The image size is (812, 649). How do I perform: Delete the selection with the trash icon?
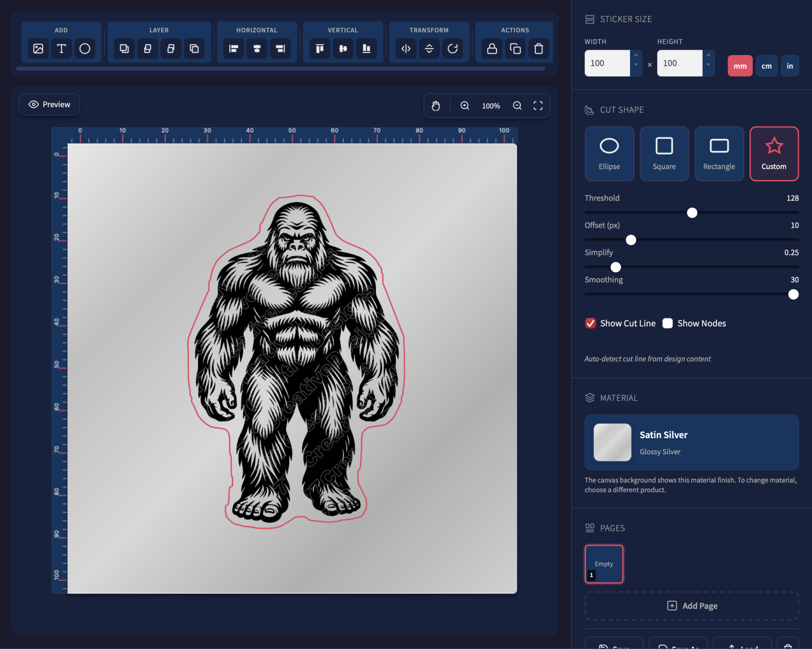(x=538, y=48)
